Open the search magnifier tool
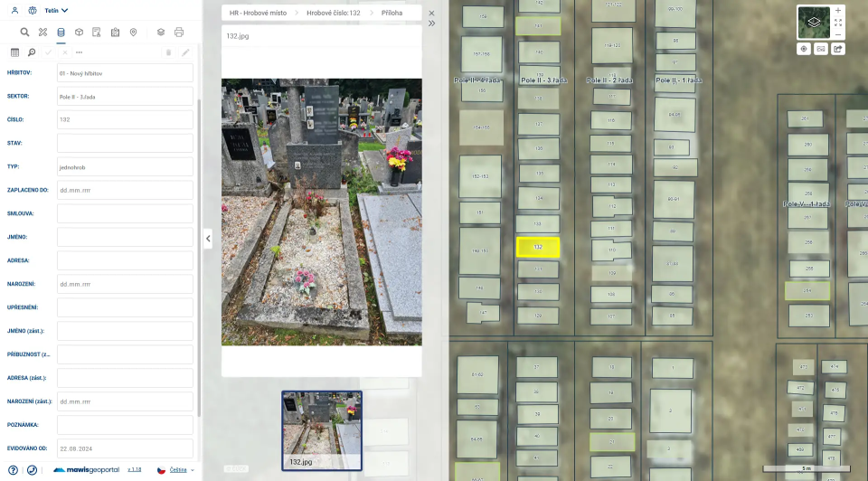The width and height of the screenshot is (868, 481). point(24,33)
